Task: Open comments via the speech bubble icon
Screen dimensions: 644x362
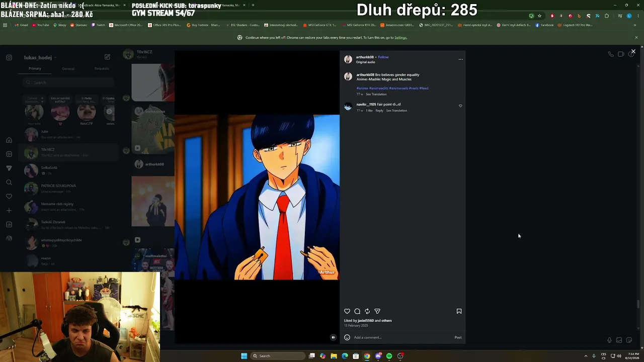Action: pyautogui.click(x=357, y=311)
